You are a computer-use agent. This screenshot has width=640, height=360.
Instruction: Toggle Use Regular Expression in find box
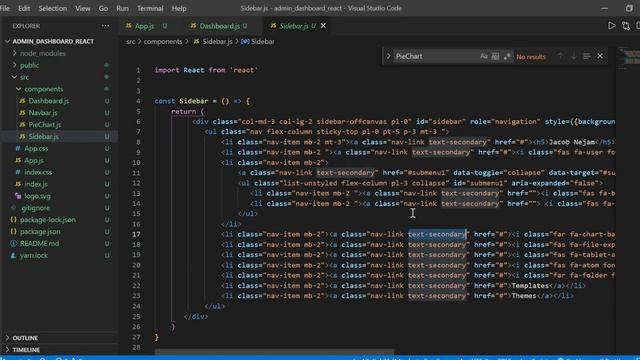507,56
